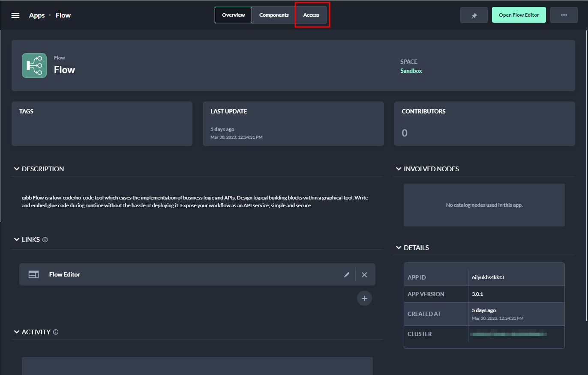
Task: Add a new link with plus button
Action: (x=364, y=298)
